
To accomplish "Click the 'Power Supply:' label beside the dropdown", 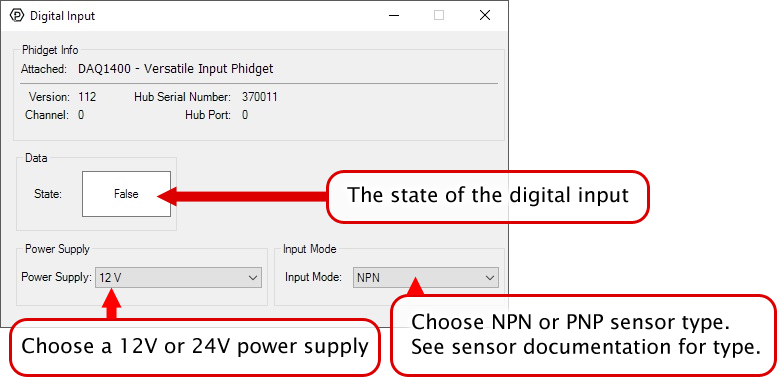I will (56, 277).
